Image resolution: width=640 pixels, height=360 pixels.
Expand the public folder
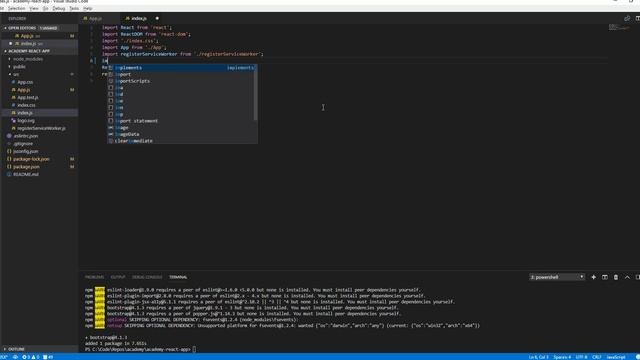(x=19, y=67)
